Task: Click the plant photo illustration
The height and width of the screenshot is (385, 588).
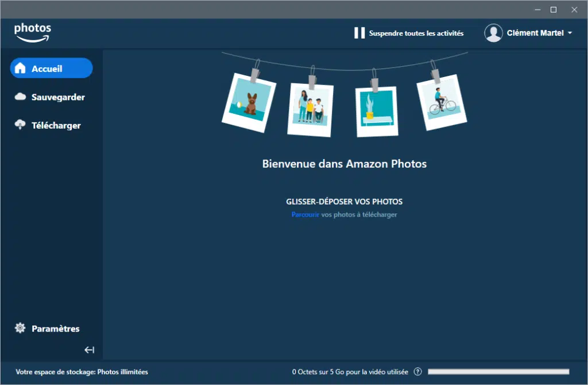Action: 377,112
